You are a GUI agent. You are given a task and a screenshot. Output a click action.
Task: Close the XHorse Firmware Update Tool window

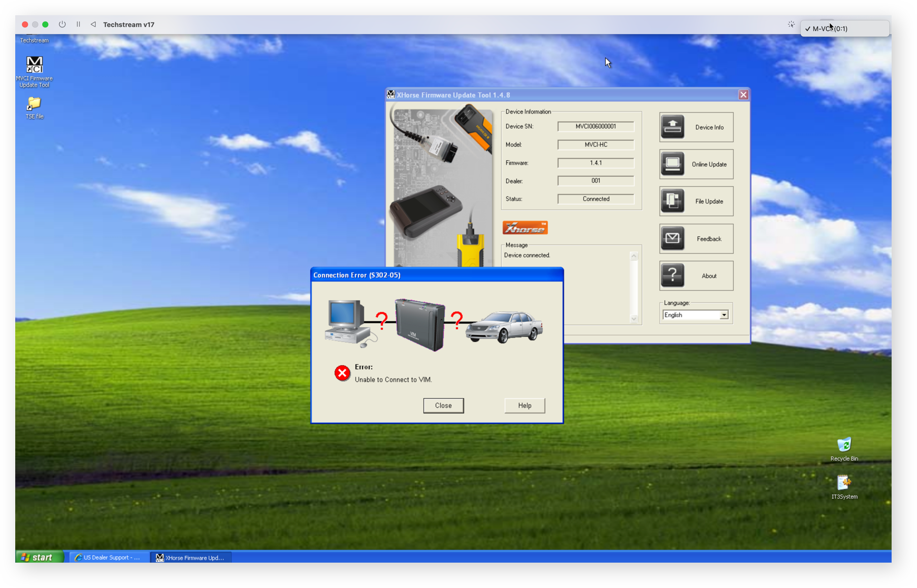coord(743,95)
